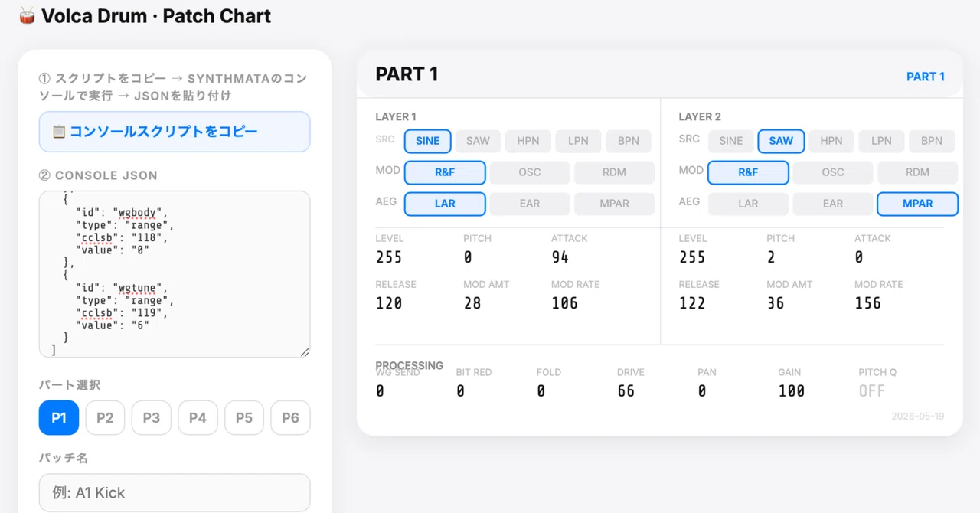
Task: Switch to part P3
Action: (x=152, y=418)
